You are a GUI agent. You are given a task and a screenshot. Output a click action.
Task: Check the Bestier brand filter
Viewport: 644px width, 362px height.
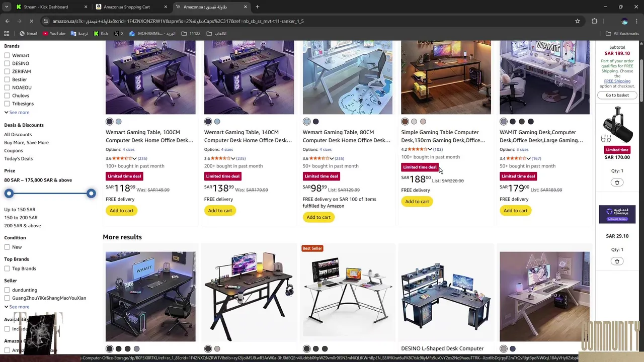7,79
